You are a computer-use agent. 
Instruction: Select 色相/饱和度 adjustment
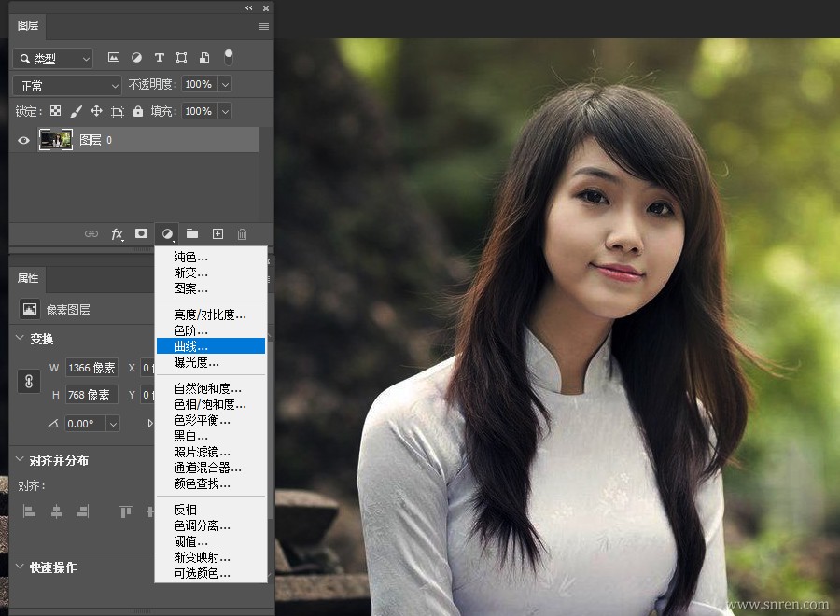(211, 404)
